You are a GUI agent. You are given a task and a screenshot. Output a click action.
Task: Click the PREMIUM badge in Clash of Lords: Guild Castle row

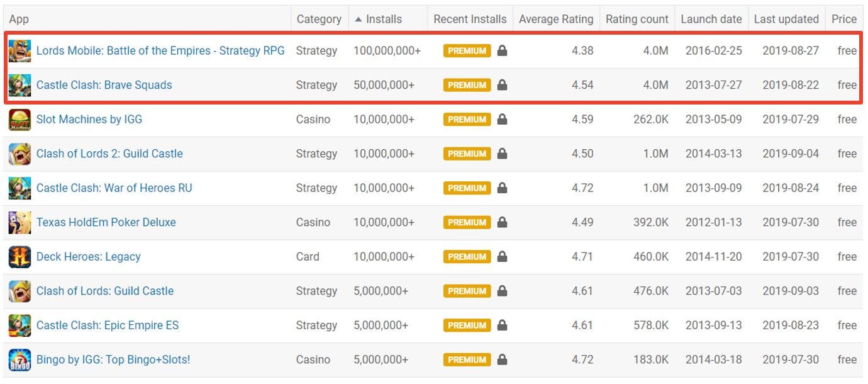(467, 290)
